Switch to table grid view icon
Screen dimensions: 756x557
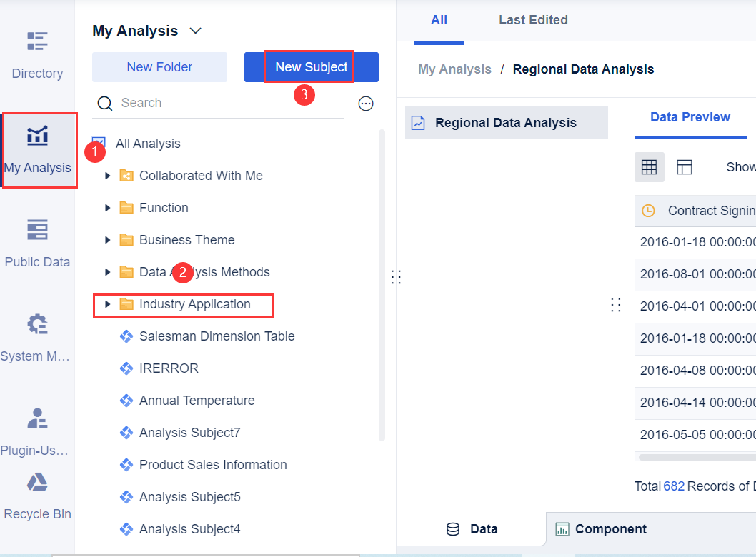coord(649,167)
